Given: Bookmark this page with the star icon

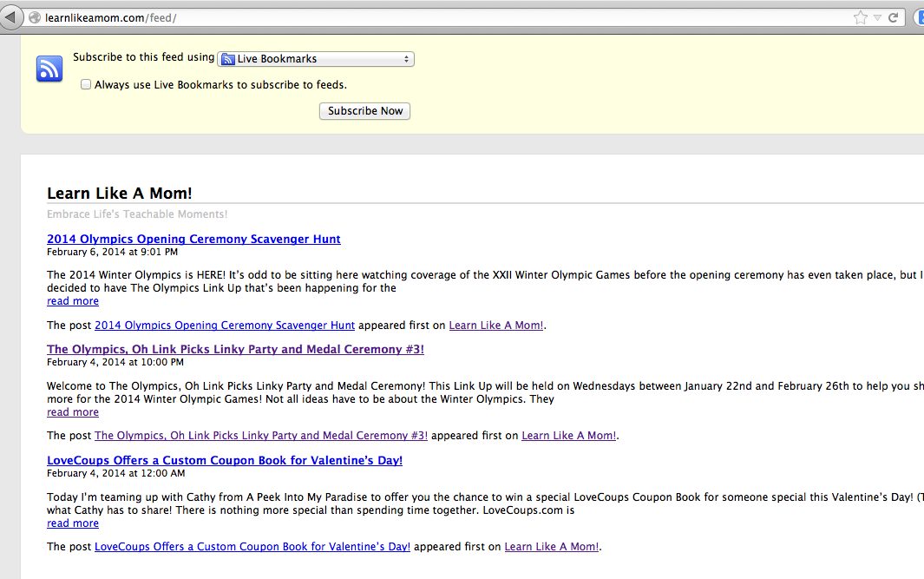Looking at the screenshot, I should (861, 17).
